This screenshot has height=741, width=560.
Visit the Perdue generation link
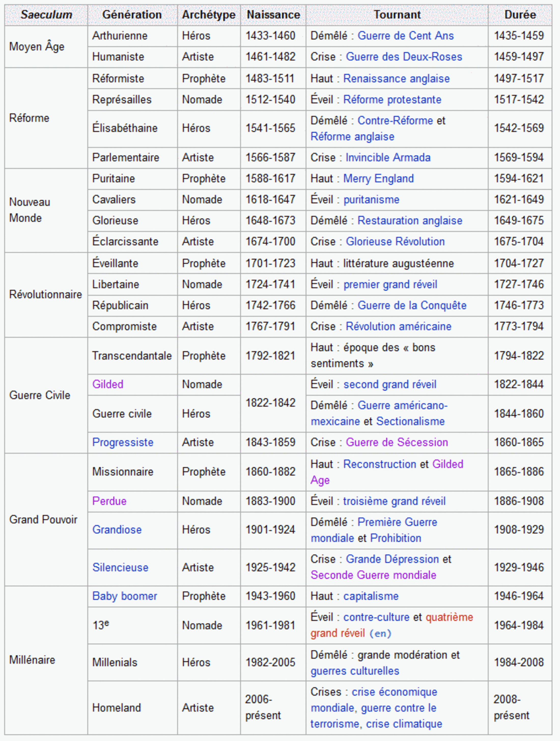(x=109, y=501)
